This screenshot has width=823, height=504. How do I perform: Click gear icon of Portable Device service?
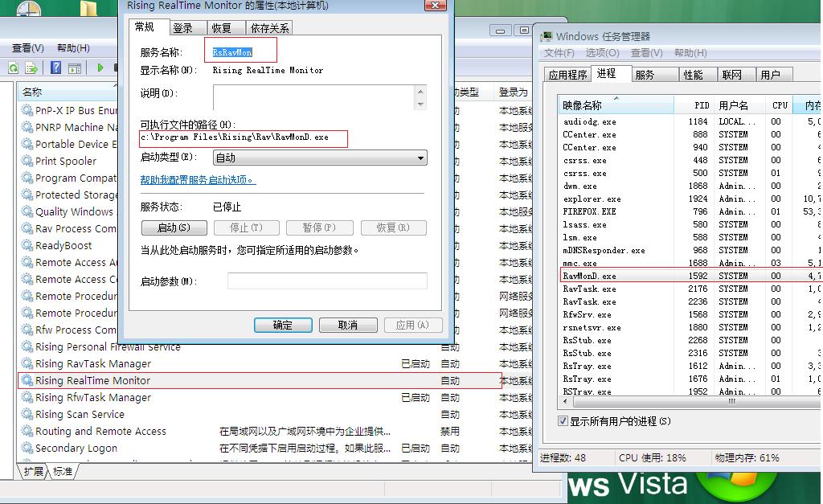click(27, 144)
